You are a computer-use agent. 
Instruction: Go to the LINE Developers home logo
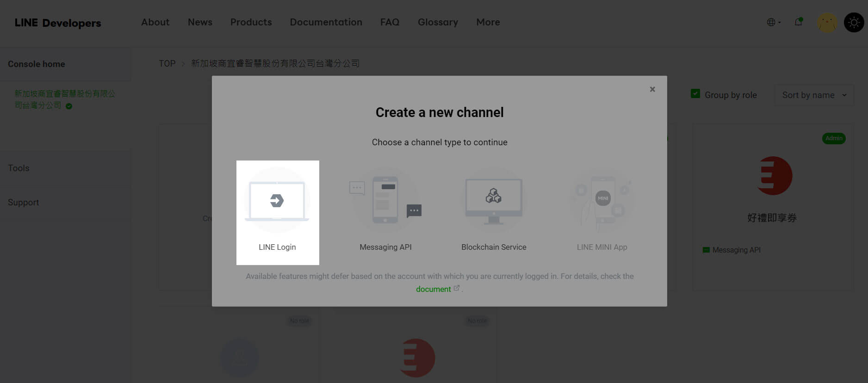pyautogui.click(x=58, y=23)
